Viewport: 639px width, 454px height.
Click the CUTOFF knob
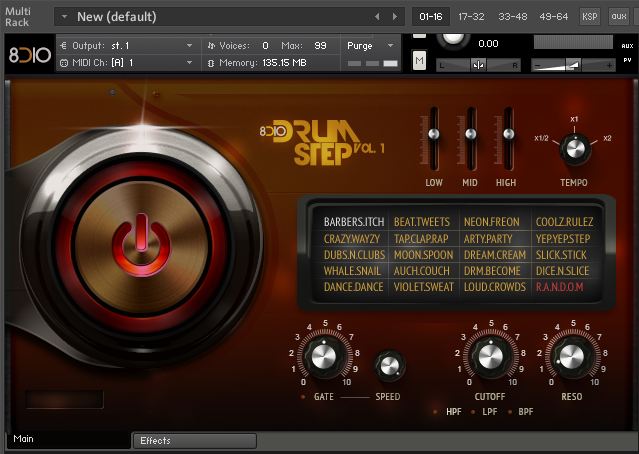(491, 357)
